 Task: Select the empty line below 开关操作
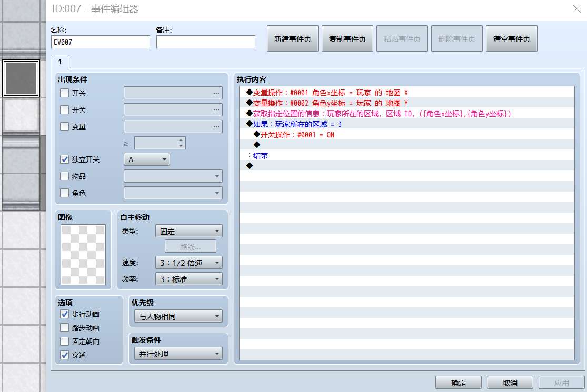coord(406,145)
